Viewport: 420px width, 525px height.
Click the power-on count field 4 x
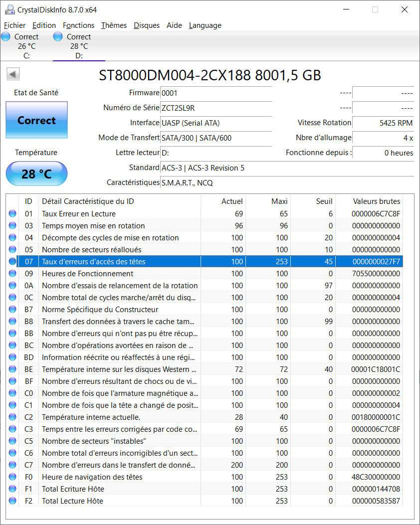pyautogui.click(x=383, y=138)
